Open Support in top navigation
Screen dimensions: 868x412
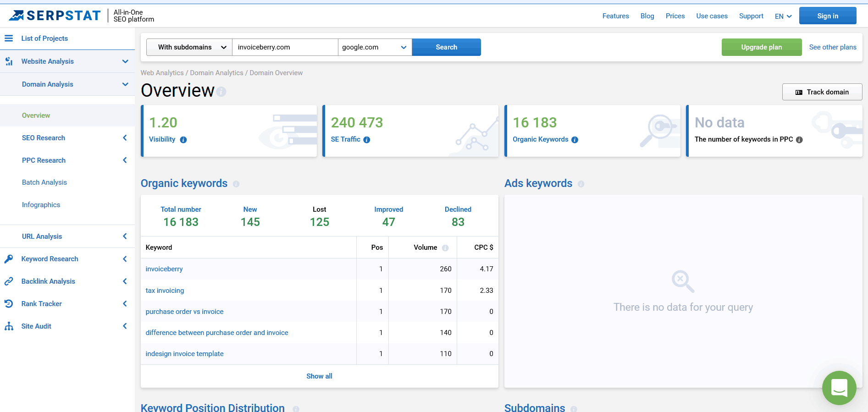[x=751, y=16]
